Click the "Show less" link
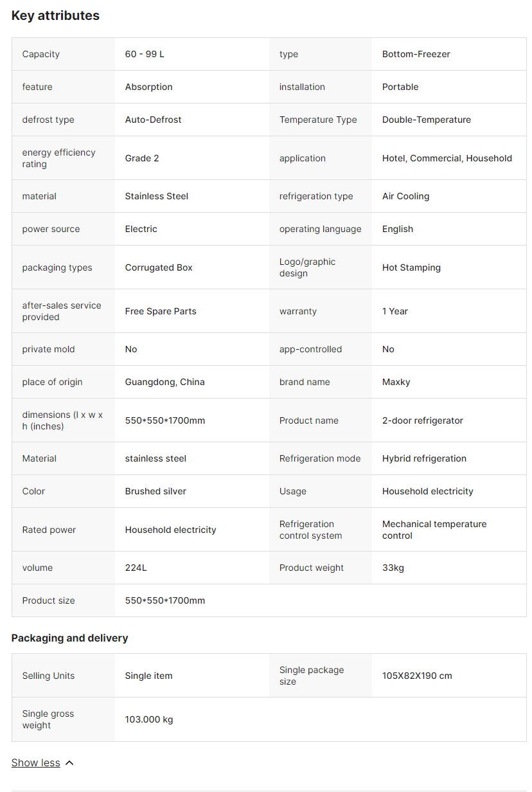Viewport: 532px width, 792px height. point(36,762)
